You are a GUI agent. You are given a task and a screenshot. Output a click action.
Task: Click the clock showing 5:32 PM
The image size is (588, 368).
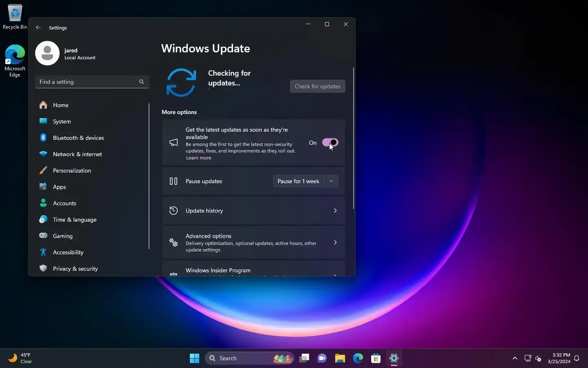[x=559, y=358]
